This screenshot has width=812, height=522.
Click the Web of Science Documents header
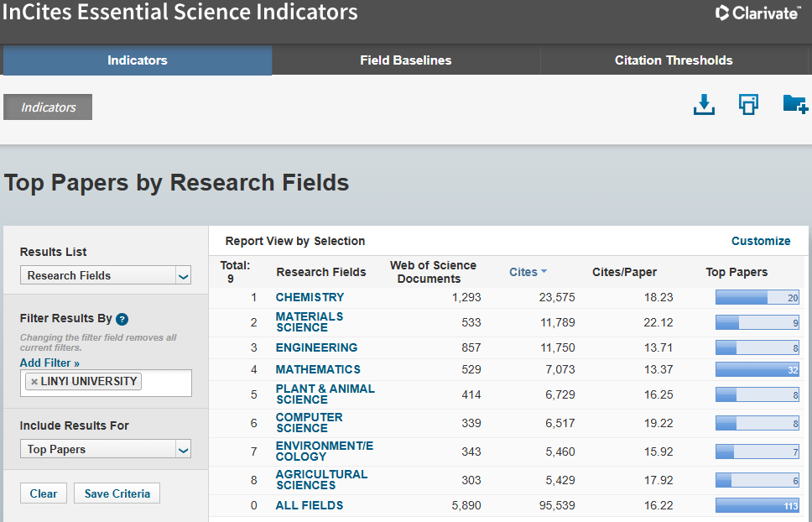[x=433, y=272]
